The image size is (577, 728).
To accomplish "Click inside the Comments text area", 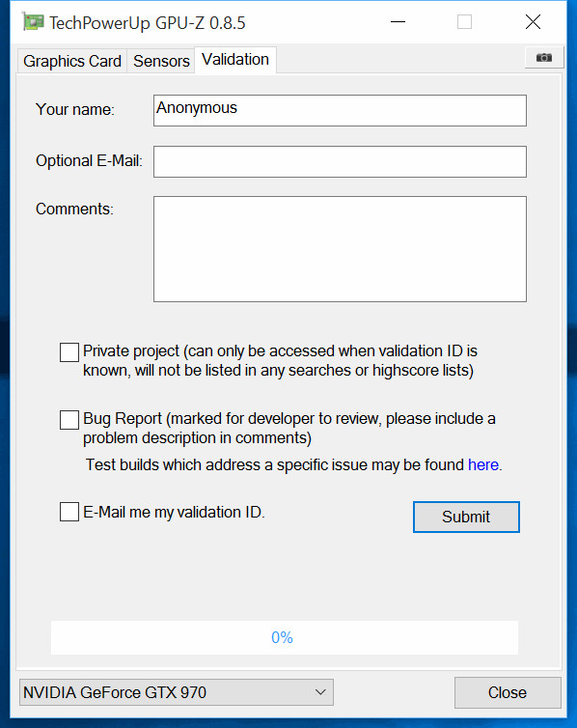I will [340, 249].
